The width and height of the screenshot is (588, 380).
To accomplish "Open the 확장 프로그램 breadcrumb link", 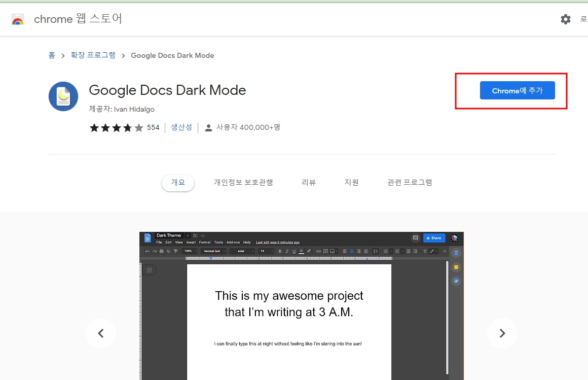I will coord(93,55).
